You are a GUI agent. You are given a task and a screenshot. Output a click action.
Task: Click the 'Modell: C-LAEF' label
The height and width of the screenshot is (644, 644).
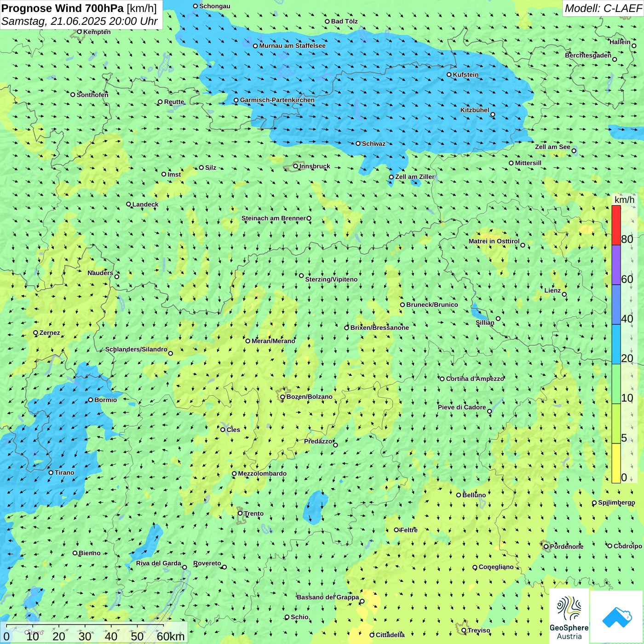click(603, 8)
